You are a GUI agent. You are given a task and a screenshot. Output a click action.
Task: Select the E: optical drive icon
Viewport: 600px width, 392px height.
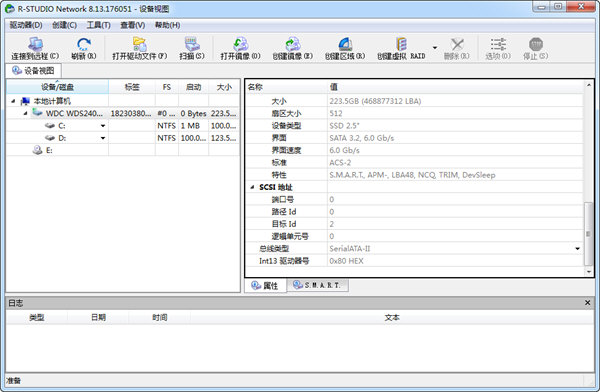click(x=37, y=150)
